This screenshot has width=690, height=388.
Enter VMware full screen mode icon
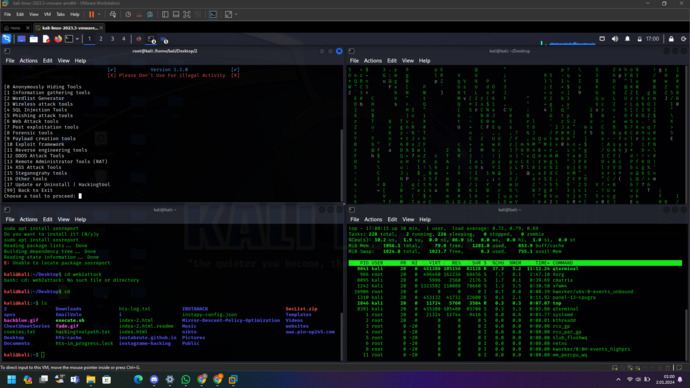tap(187, 15)
